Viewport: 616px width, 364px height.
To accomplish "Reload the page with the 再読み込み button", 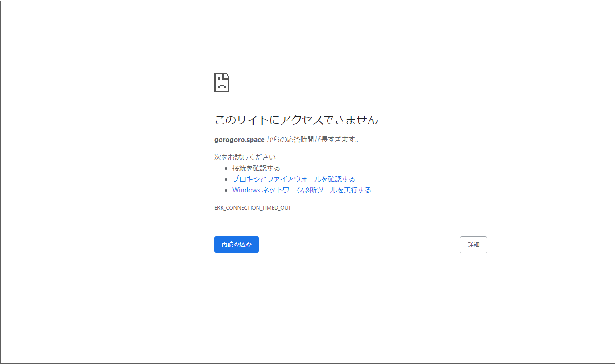I will click(x=236, y=244).
